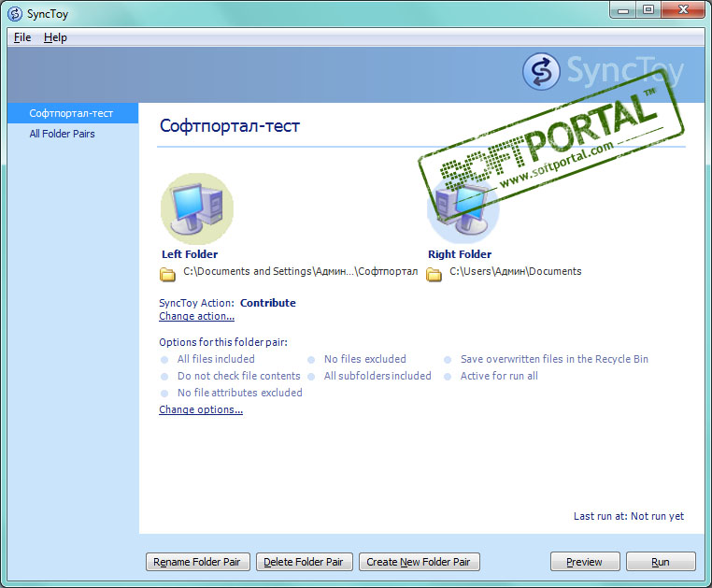Click the Right Folder heading
712x588 pixels.
click(x=460, y=254)
